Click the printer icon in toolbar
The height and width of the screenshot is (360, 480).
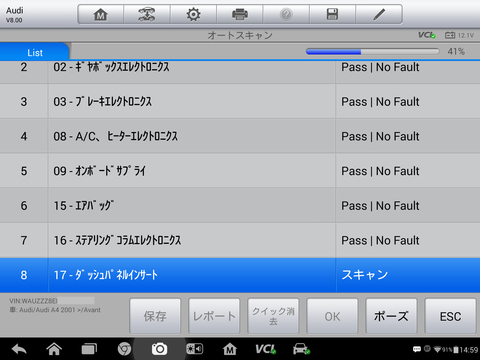[x=240, y=14]
